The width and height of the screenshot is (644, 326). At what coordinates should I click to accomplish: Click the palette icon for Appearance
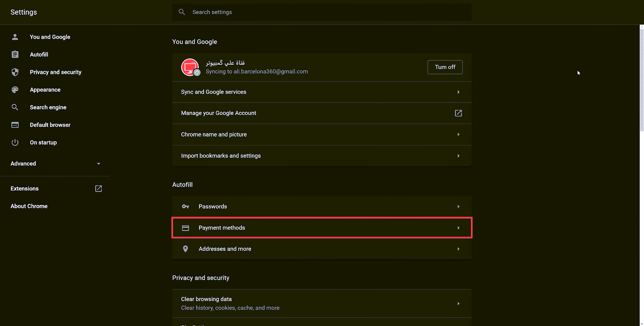click(15, 90)
